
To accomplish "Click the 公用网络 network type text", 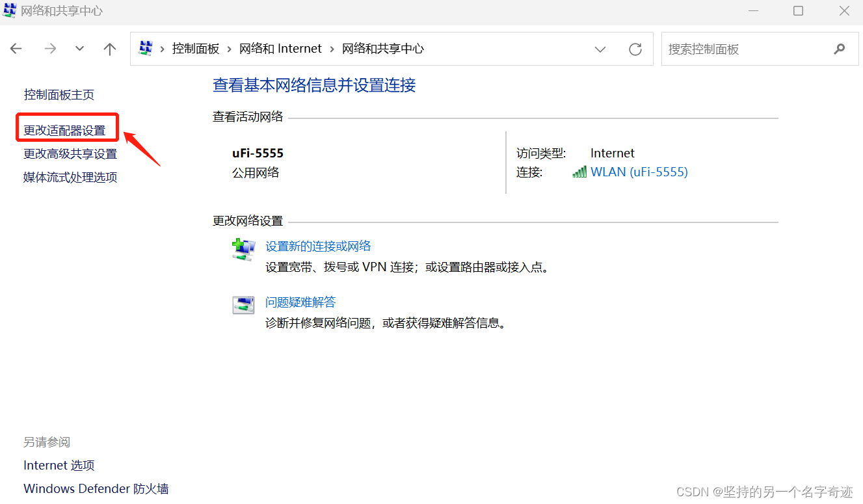I will [256, 172].
